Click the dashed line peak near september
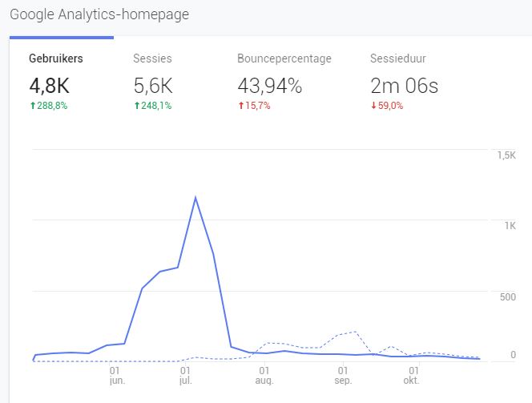Viewport: 532px width, 403px height. click(355, 332)
